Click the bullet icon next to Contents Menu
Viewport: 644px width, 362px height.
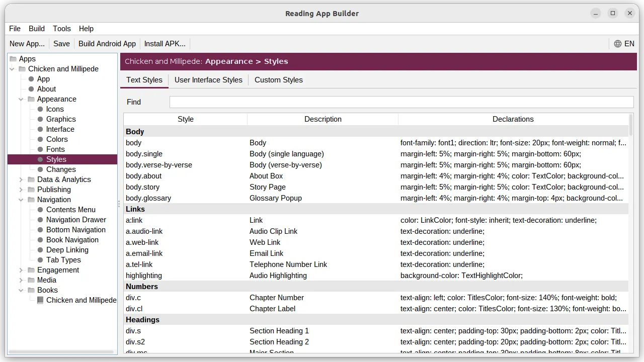[40, 210]
